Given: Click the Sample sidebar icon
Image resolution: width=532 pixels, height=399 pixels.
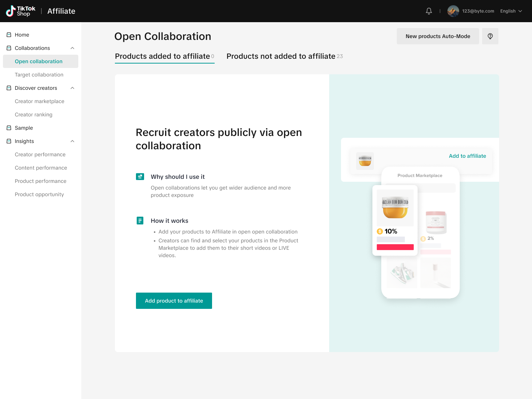Looking at the screenshot, I should tap(9, 128).
